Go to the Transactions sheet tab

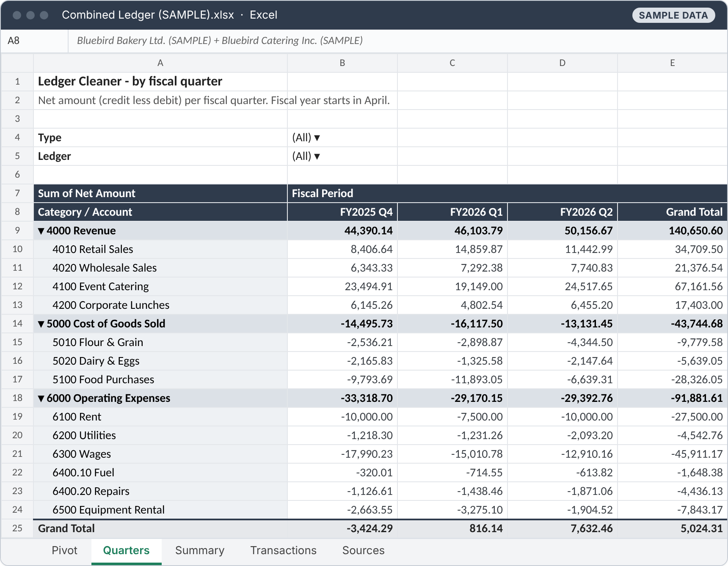pos(283,550)
